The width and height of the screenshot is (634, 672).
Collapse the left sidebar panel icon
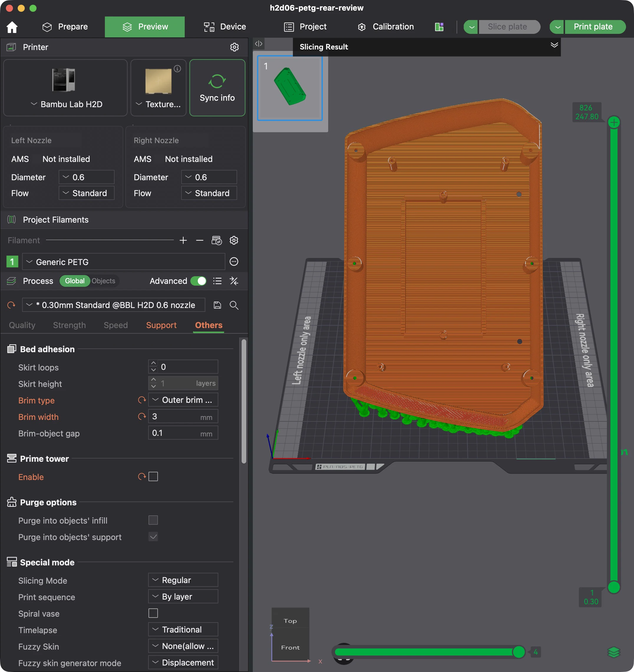[259, 44]
